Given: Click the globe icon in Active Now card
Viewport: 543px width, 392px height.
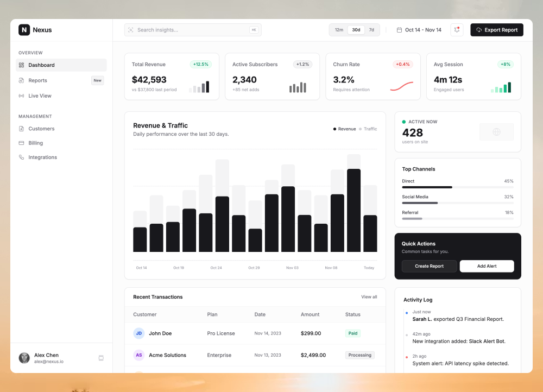Looking at the screenshot, I should (x=496, y=132).
